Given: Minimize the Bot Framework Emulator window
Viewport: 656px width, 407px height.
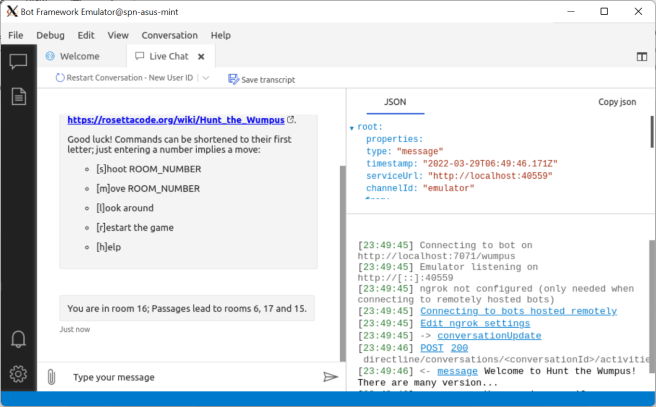Looking at the screenshot, I should click(x=571, y=11).
